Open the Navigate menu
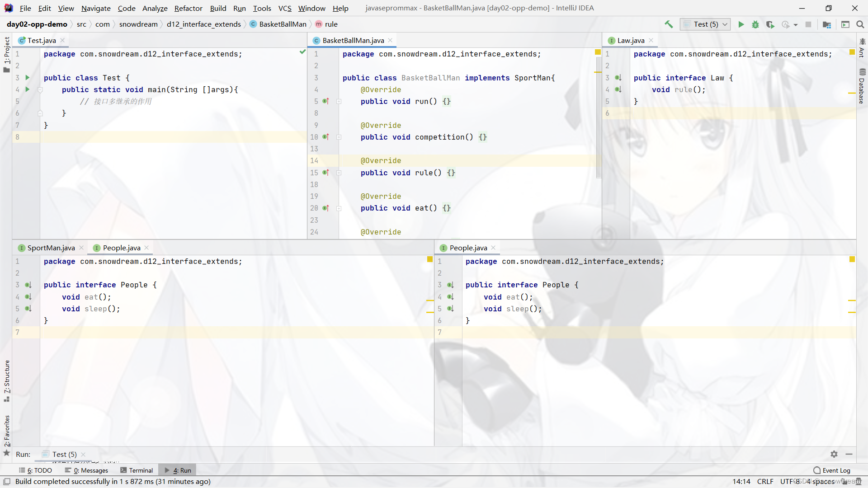The width and height of the screenshot is (868, 488). [x=96, y=8]
